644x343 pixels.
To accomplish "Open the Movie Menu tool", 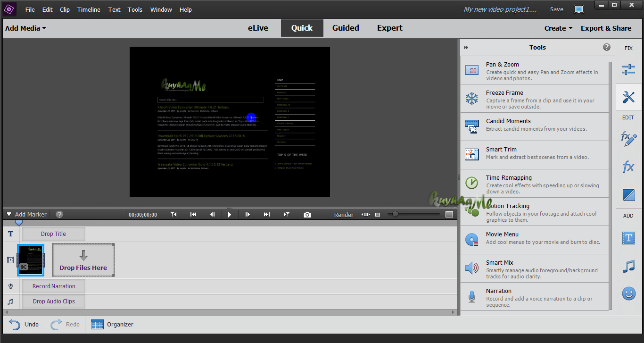I will point(535,240).
